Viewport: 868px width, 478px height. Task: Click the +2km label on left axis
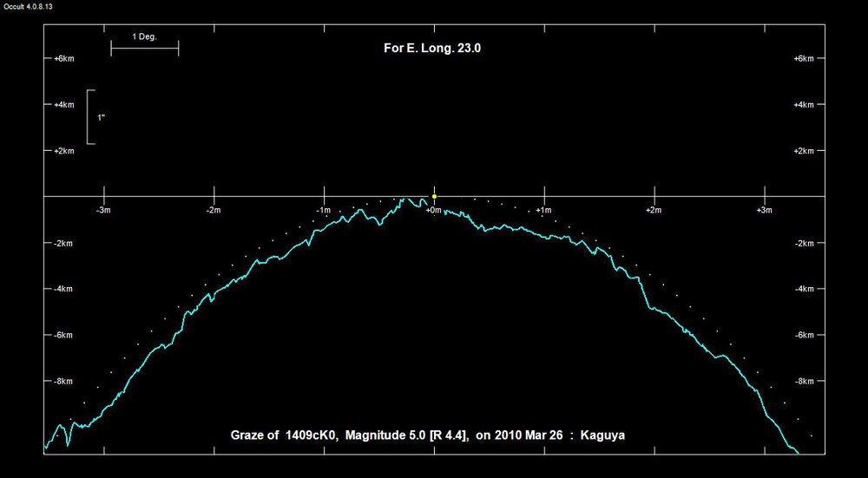[x=63, y=151]
